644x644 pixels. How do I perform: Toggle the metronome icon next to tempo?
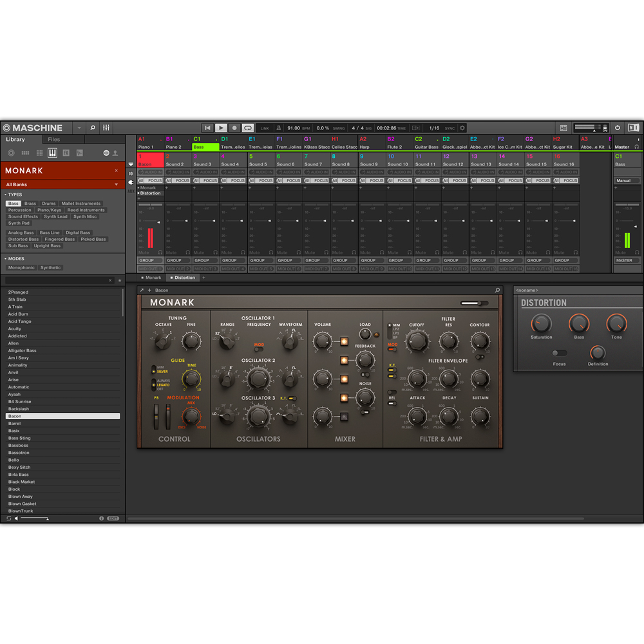279,128
